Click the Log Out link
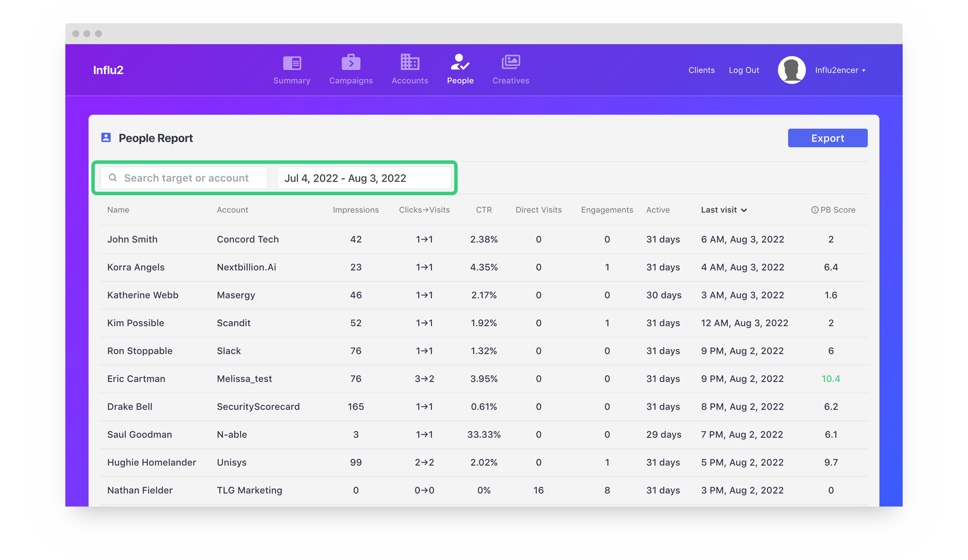968x560 pixels. [x=744, y=70]
